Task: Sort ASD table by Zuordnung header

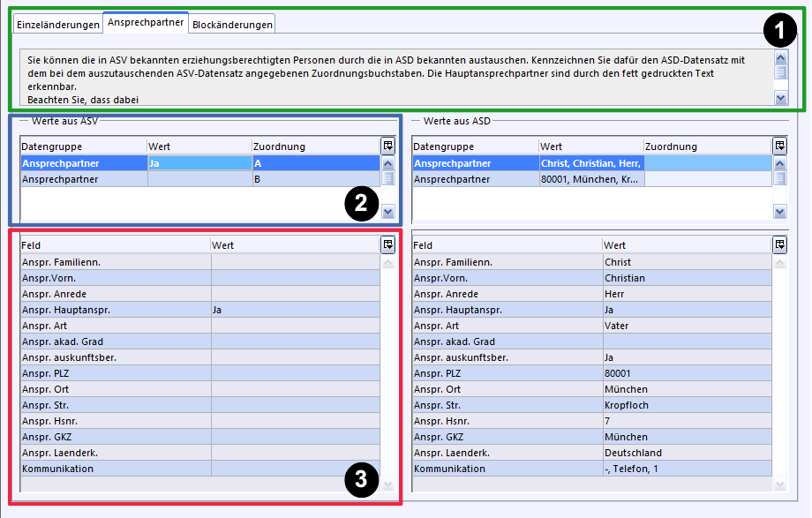Action: click(x=707, y=146)
